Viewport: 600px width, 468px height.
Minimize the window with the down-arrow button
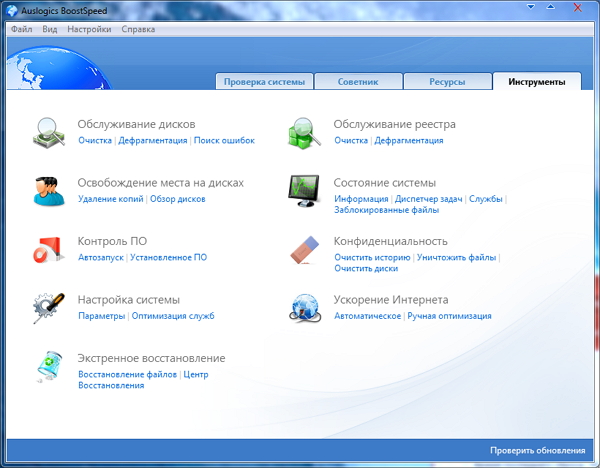pyautogui.click(x=531, y=7)
